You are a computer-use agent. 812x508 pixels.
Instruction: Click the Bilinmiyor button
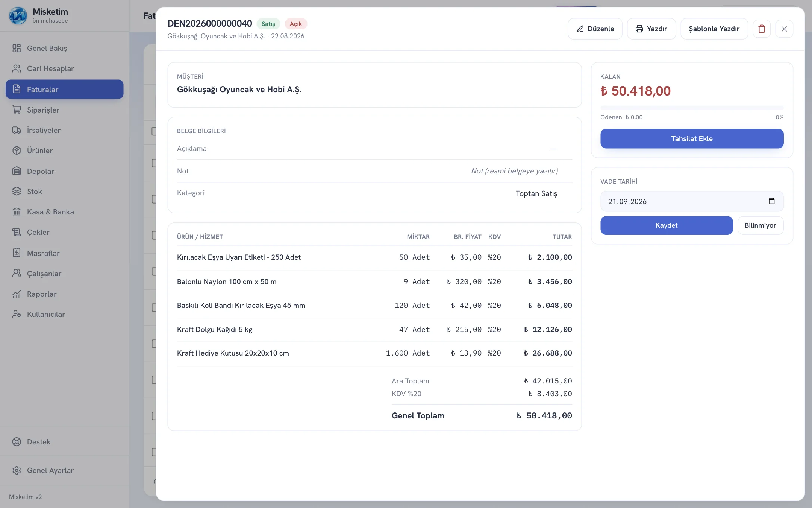(760, 225)
